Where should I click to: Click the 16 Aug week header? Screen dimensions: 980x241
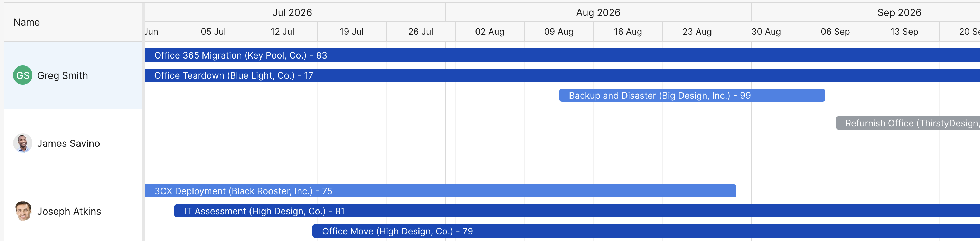click(x=628, y=32)
